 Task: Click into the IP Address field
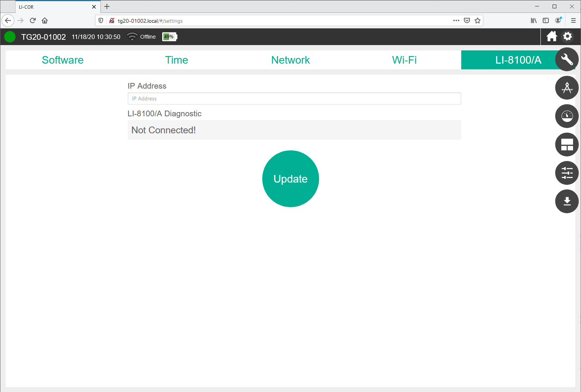pos(294,98)
